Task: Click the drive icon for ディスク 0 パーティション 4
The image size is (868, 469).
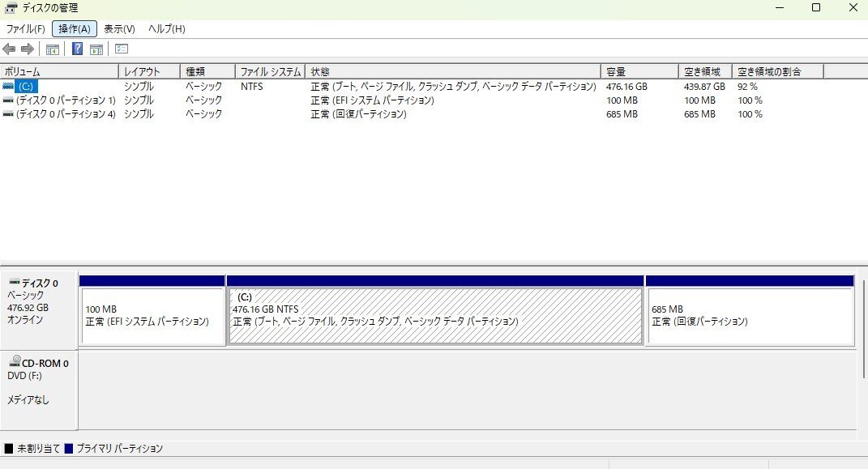Action: click(8, 114)
